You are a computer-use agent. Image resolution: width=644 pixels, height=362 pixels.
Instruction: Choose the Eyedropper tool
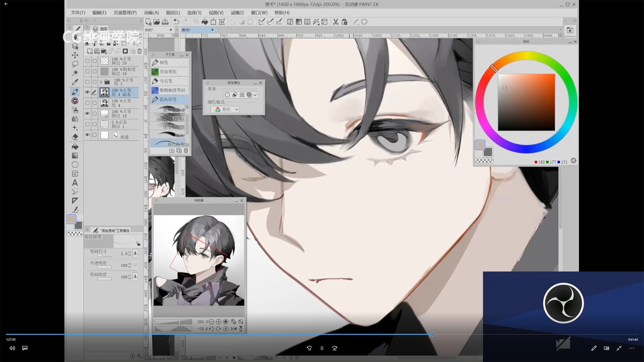point(75,82)
